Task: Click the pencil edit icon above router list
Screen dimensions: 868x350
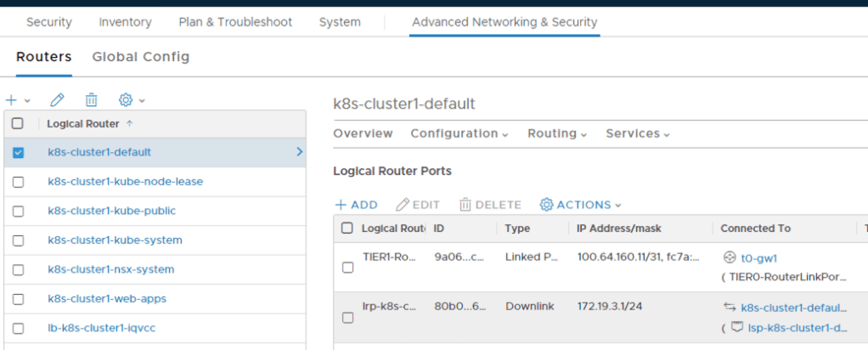Action: pyautogui.click(x=58, y=100)
